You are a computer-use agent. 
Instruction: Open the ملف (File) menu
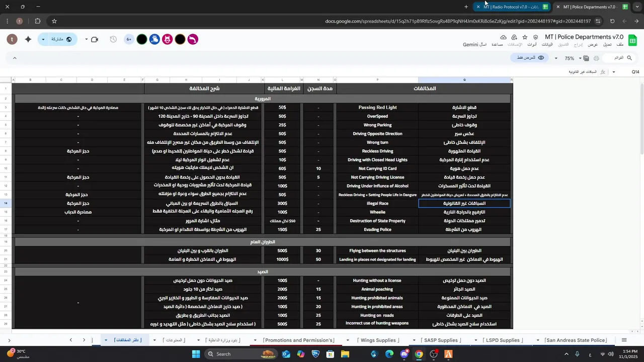pos(620,45)
